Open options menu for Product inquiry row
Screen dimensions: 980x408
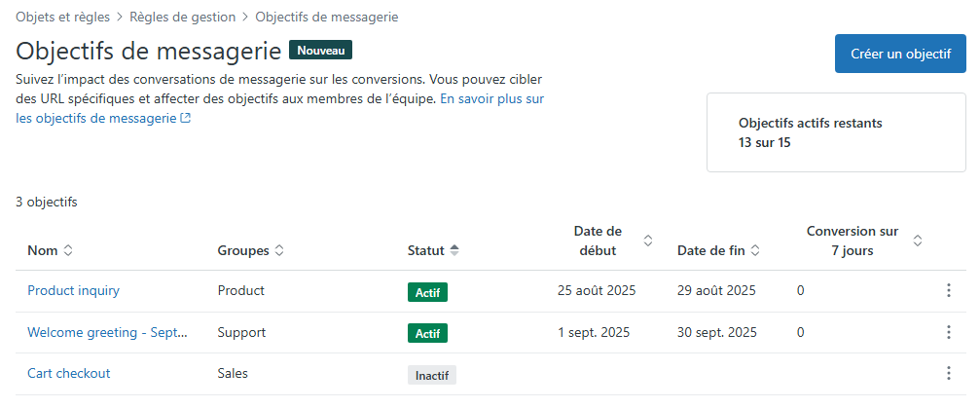[948, 291]
